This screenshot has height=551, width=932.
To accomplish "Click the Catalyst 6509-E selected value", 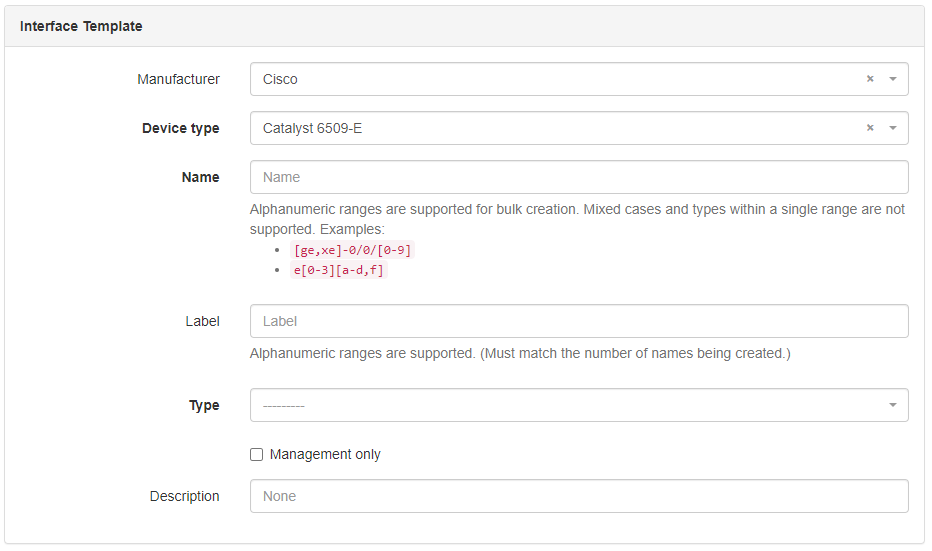I will [x=312, y=128].
